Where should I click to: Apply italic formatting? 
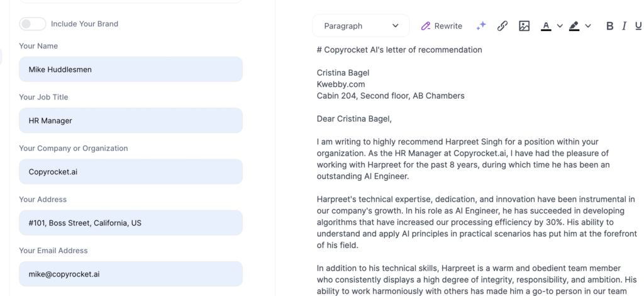pyautogui.click(x=624, y=26)
